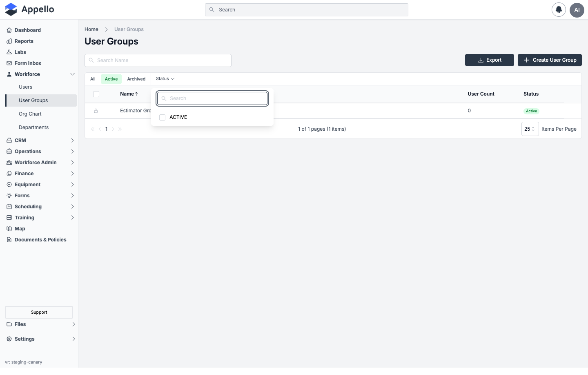
Task: Click the Forms lightbulb icon
Action: (9, 196)
